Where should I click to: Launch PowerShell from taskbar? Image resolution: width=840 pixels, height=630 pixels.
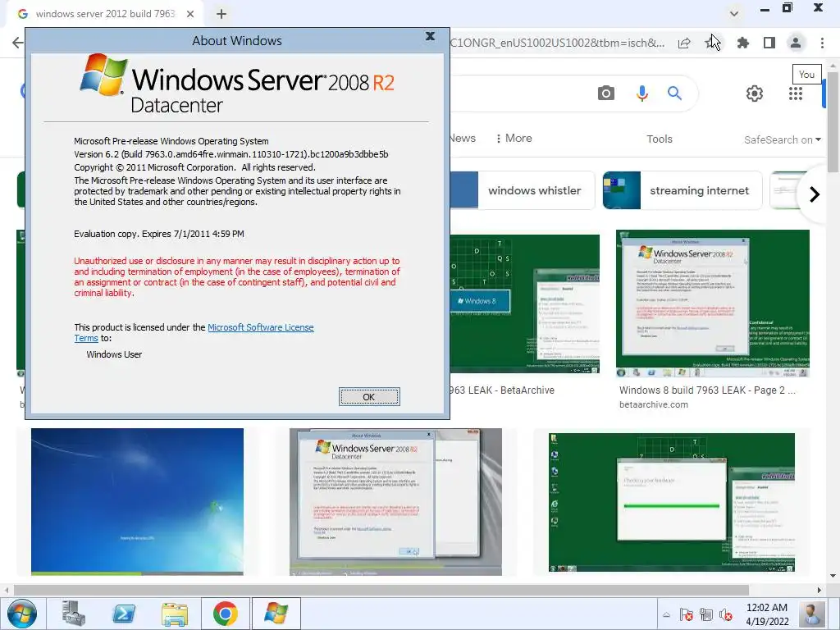click(x=124, y=614)
